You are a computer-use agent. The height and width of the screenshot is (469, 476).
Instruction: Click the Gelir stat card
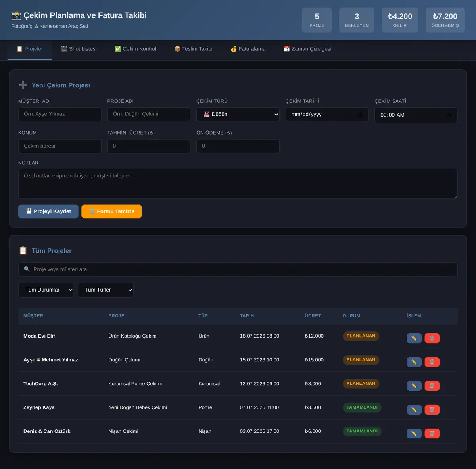point(400,20)
